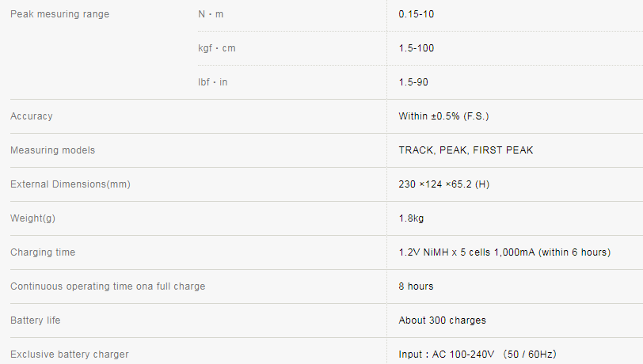Select the "About 300 charges" value
The image size is (643, 364).
click(x=442, y=320)
